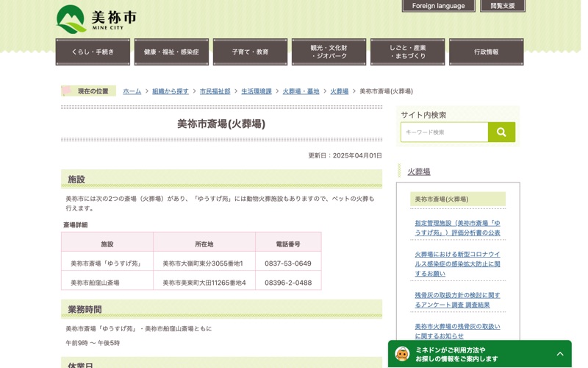Open the 子育て・教育 menu
This screenshot has height=368, width=588.
(x=250, y=52)
